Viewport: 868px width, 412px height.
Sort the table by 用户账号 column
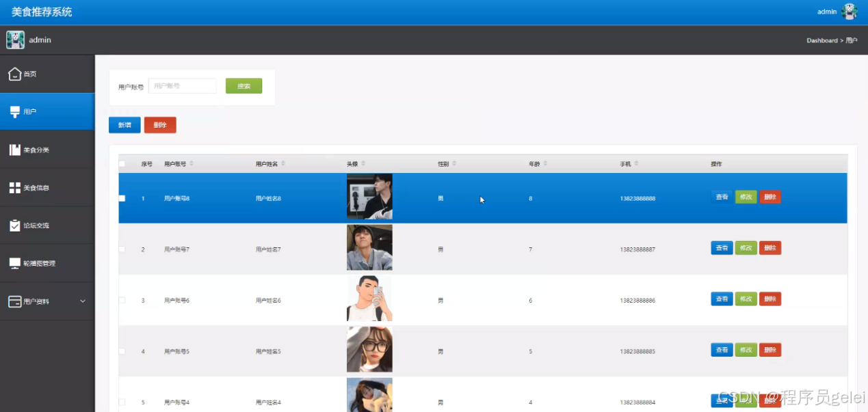(x=192, y=164)
